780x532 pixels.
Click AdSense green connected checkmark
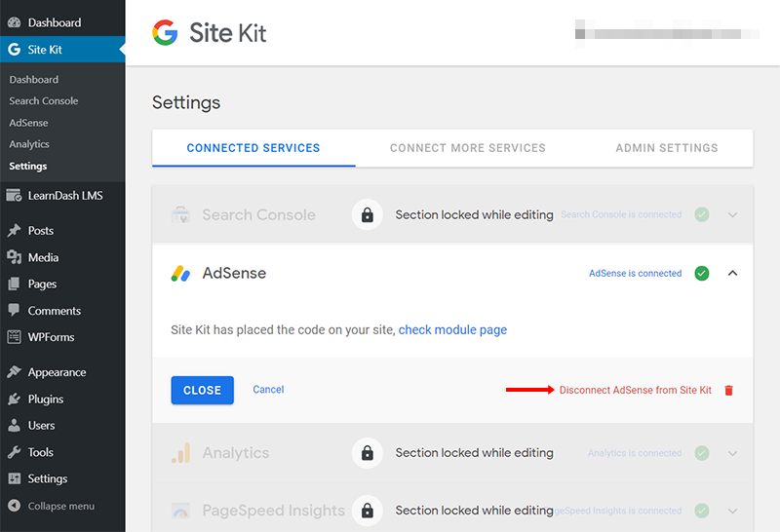click(702, 273)
